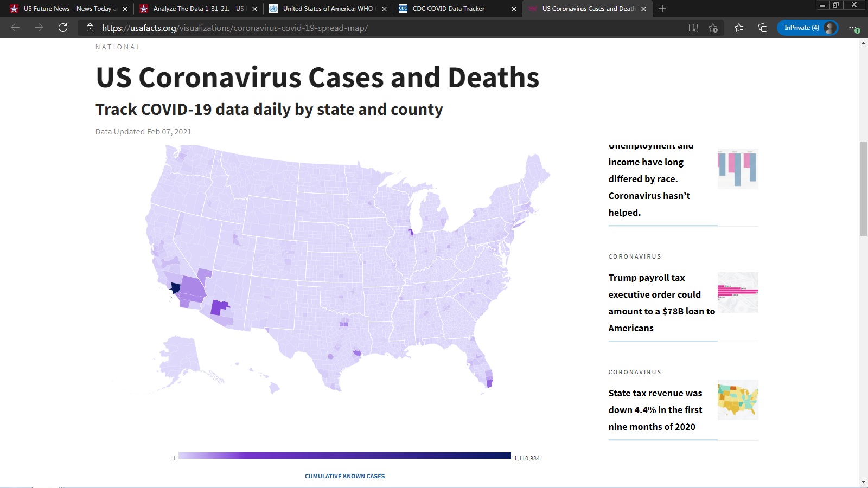Open the State tax revenue down 4.4% article

[x=655, y=410]
